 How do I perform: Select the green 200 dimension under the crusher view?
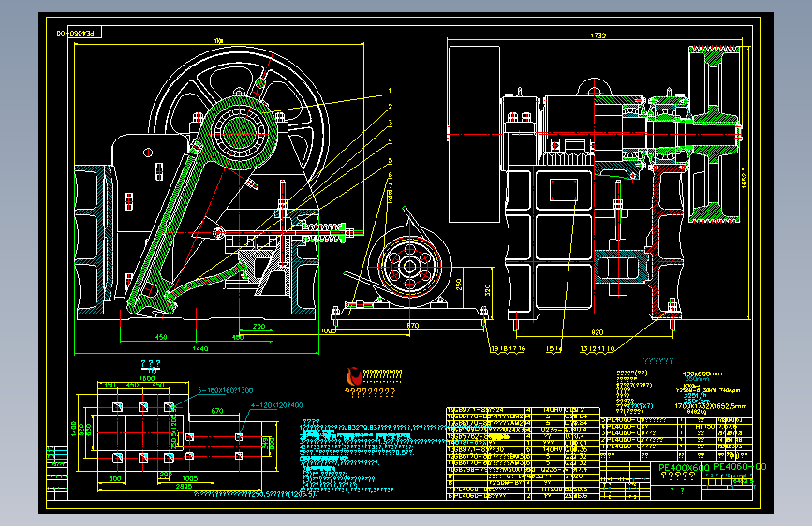pos(258,326)
